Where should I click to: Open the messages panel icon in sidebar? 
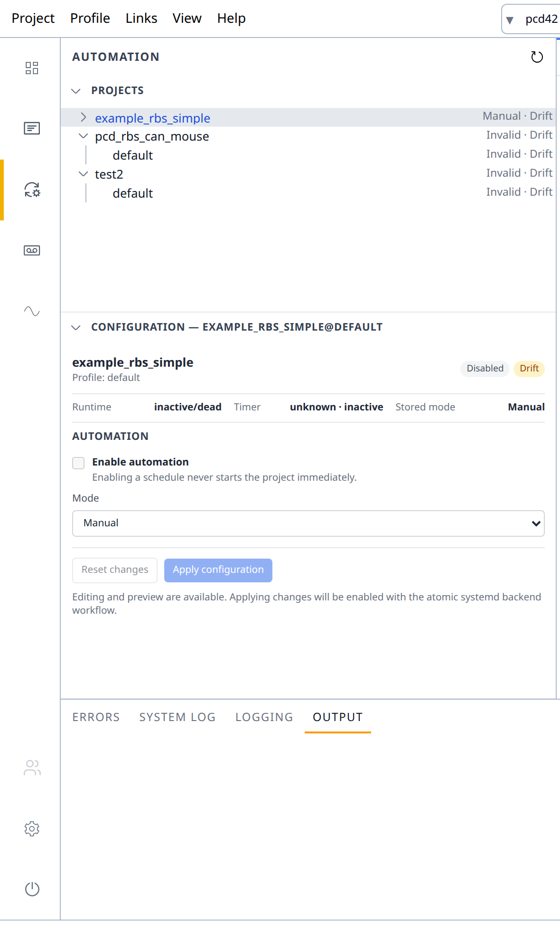(32, 128)
